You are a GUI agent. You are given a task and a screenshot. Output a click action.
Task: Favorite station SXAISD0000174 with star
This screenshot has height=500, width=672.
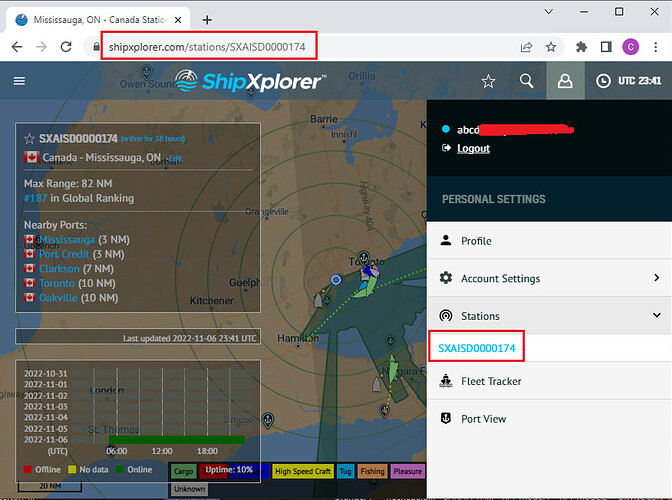click(29, 139)
